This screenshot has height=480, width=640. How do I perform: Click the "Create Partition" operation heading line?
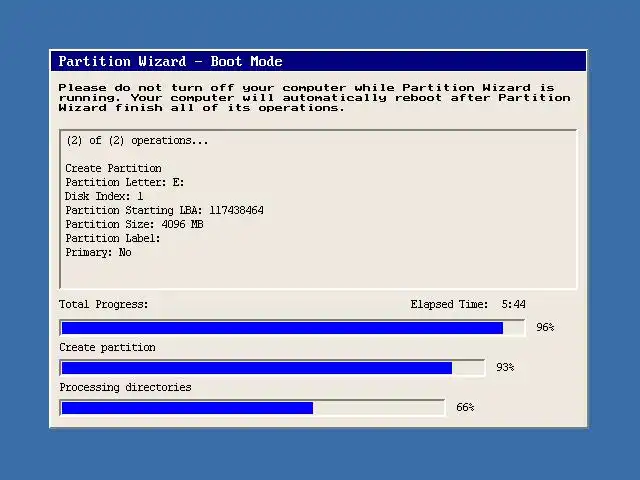113,168
